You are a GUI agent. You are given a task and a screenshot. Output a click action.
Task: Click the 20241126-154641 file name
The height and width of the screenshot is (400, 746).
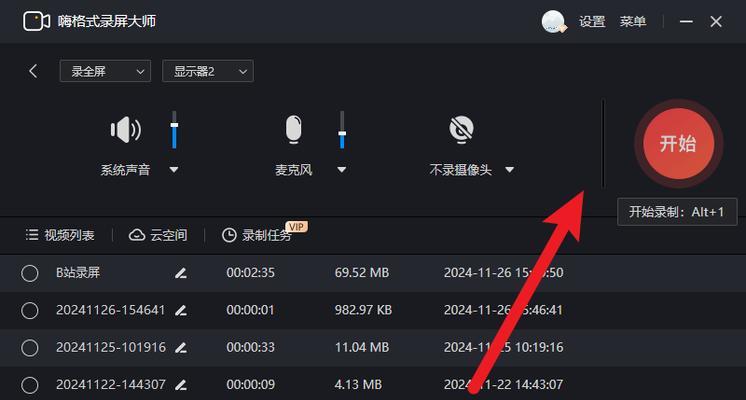click(111, 310)
